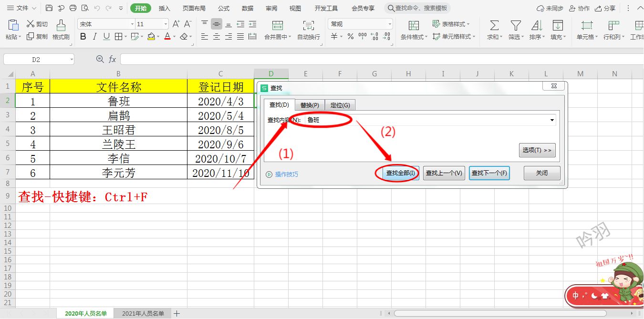Click the Copy (复制) icon
644x319 pixels.
(31, 36)
